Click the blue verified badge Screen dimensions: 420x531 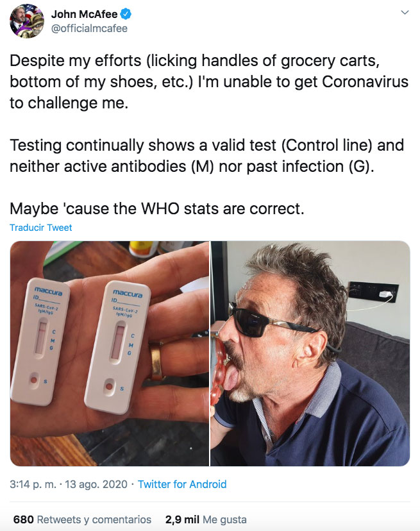(126, 14)
